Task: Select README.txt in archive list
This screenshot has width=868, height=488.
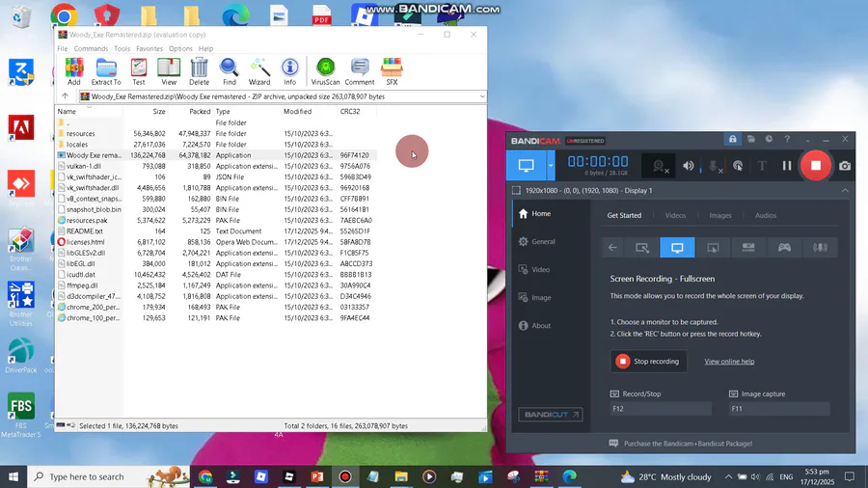Action: click(x=216, y=231)
